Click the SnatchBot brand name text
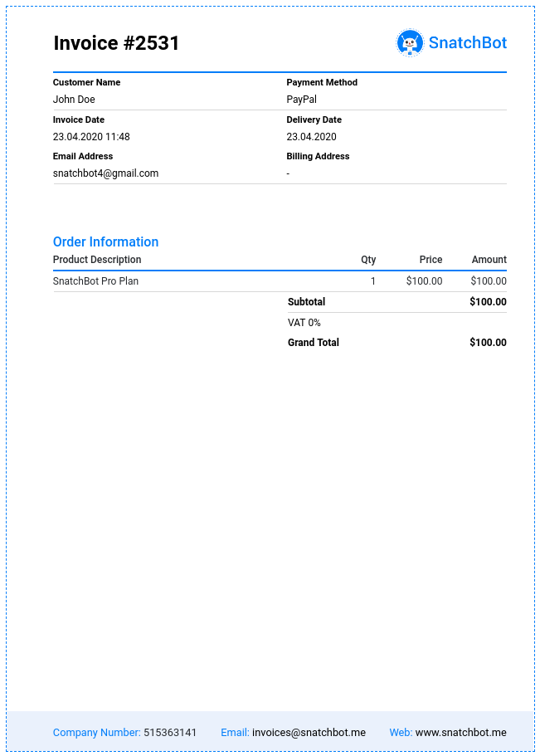 tap(468, 43)
